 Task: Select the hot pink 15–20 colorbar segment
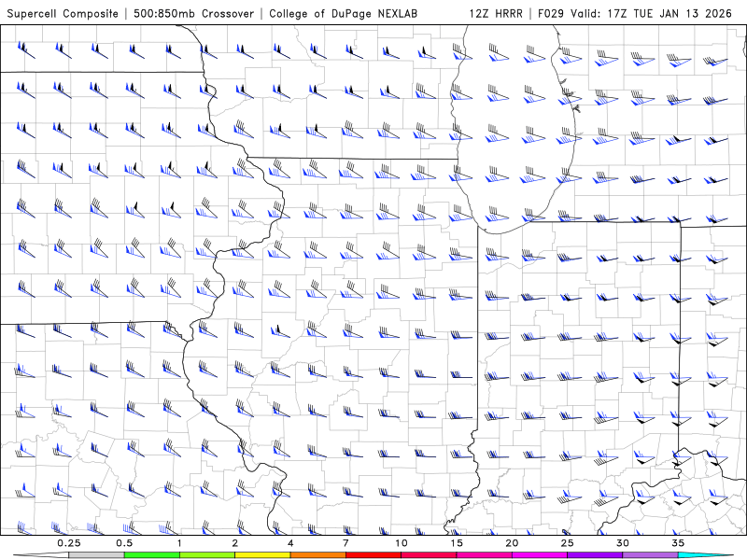pyautogui.click(x=484, y=555)
